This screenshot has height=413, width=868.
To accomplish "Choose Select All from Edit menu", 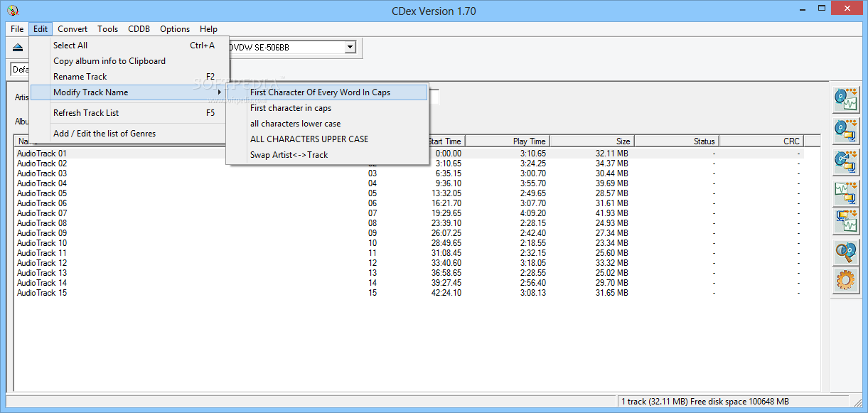I will click(x=129, y=45).
